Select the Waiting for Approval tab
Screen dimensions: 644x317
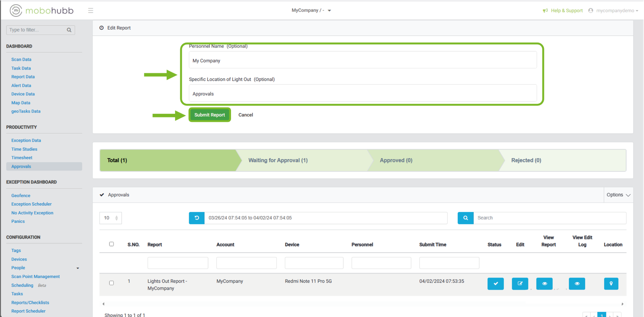278,160
